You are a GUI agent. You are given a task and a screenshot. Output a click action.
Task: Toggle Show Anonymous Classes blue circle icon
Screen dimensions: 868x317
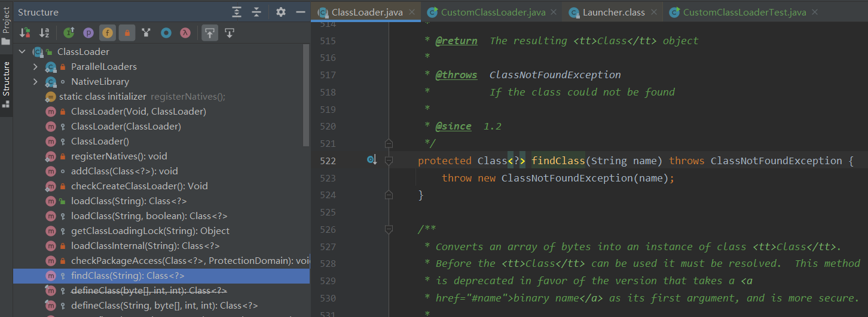click(166, 33)
